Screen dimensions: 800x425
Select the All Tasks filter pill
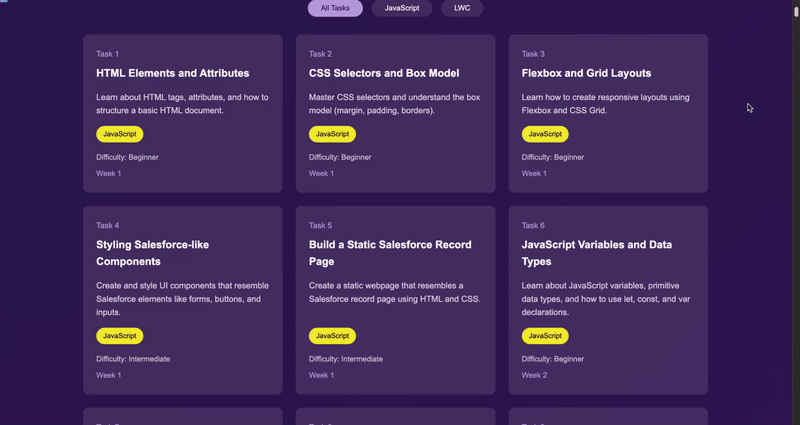click(335, 8)
